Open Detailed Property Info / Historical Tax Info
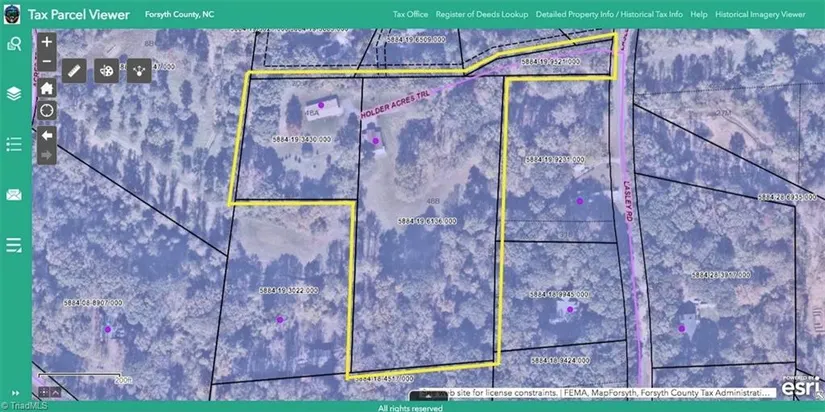This screenshot has height=412, width=825. click(x=608, y=15)
